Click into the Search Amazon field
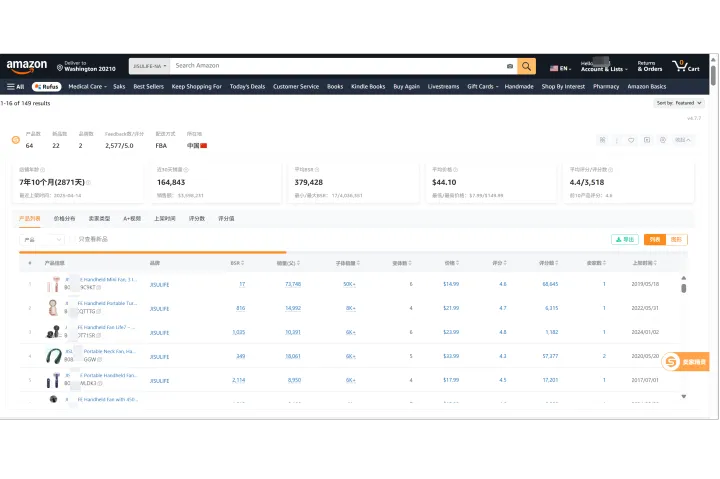720x479 pixels. point(338,66)
